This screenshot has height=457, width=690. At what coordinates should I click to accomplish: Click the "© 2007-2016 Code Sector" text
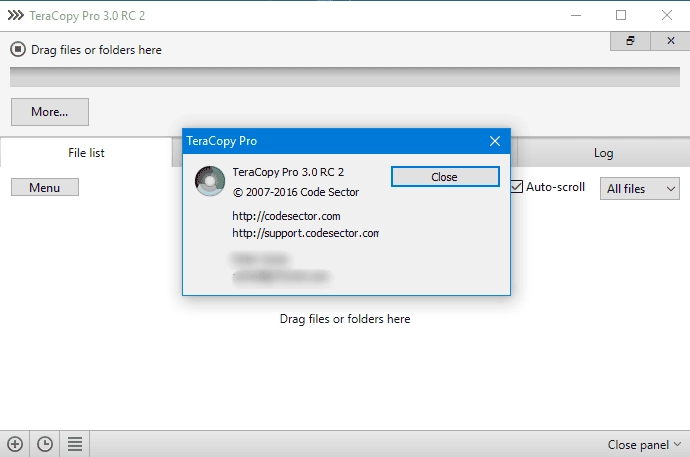(296, 192)
